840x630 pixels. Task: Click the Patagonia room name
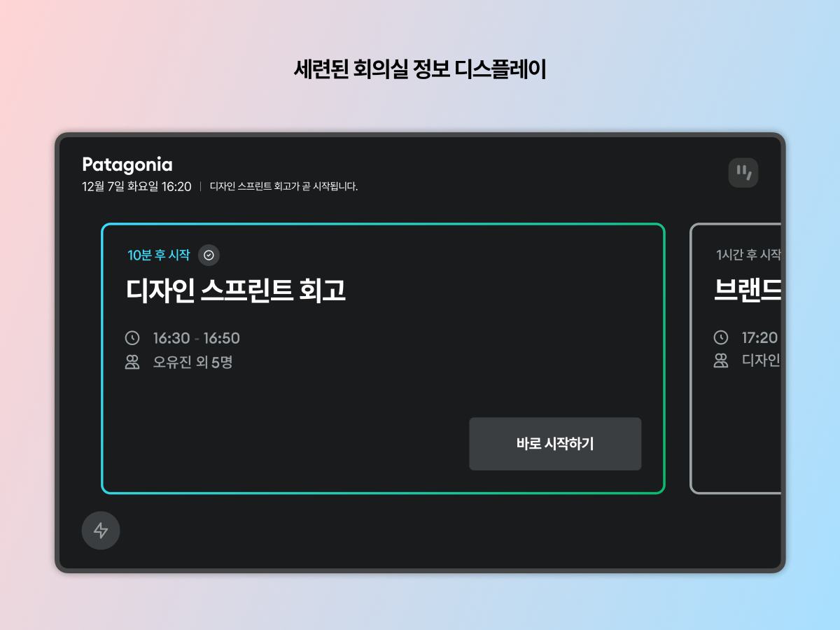pyautogui.click(x=127, y=164)
